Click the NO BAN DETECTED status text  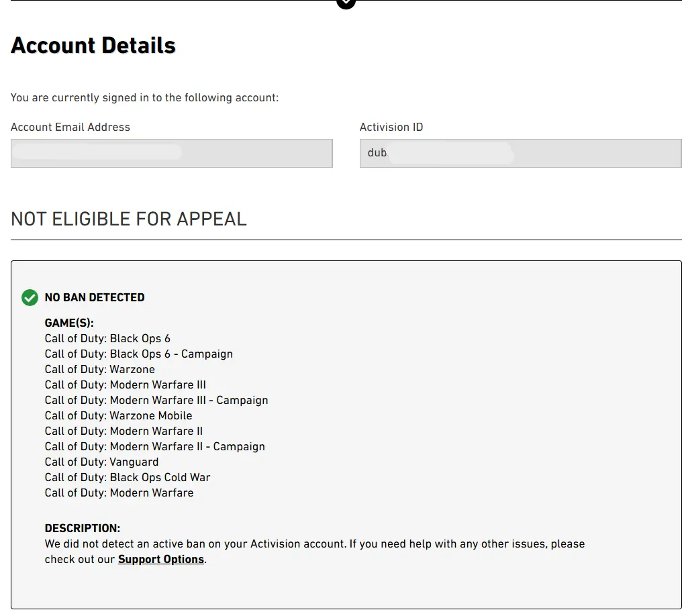(95, 297)
